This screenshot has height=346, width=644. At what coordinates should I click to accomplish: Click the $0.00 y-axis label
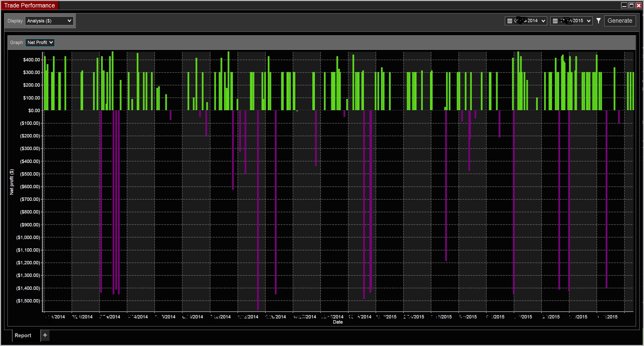[34, 111]
